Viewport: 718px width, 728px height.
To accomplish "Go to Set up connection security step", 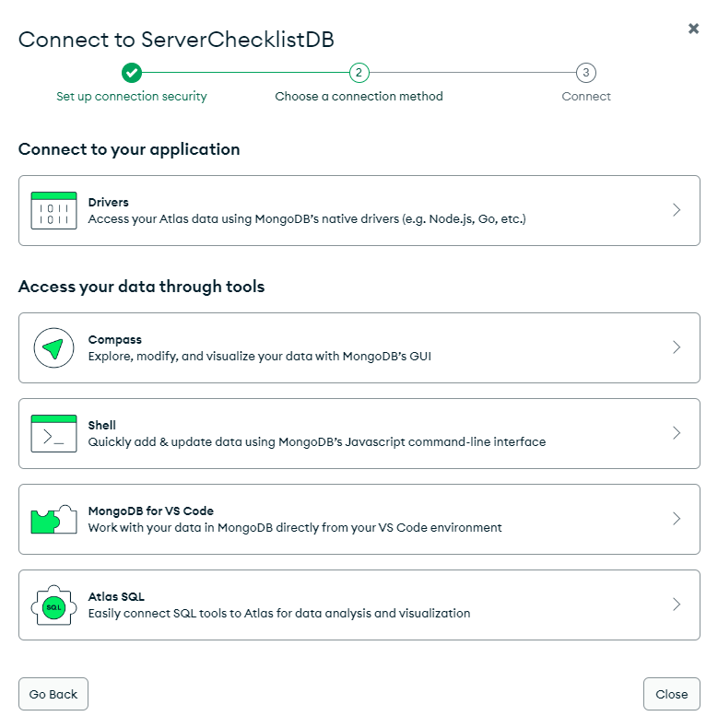I will click(132, 96).
